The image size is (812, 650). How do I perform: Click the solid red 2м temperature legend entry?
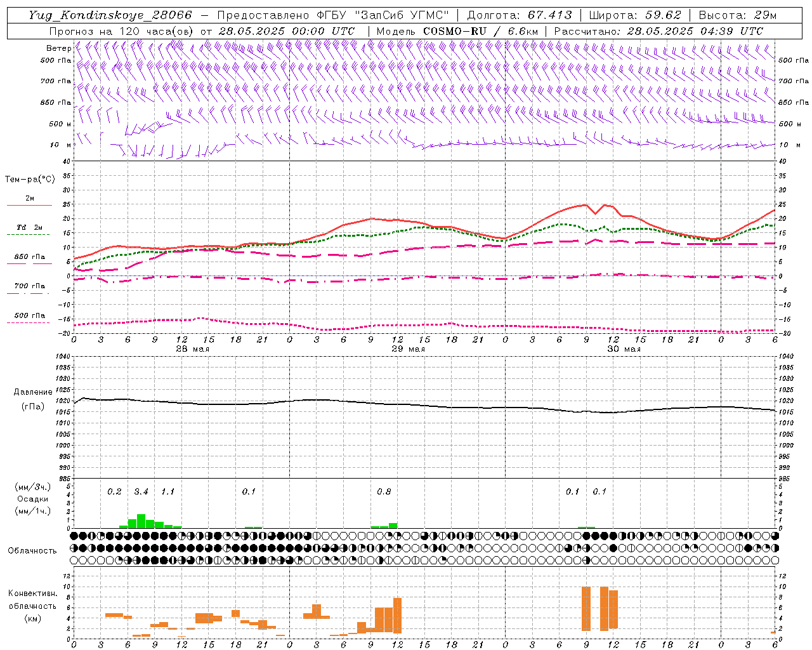[30, 199]
